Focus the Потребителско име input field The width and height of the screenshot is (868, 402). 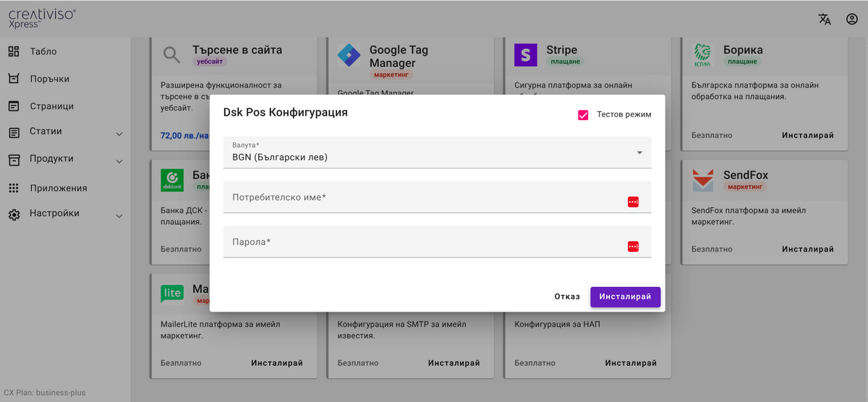[x=423, y=197]
